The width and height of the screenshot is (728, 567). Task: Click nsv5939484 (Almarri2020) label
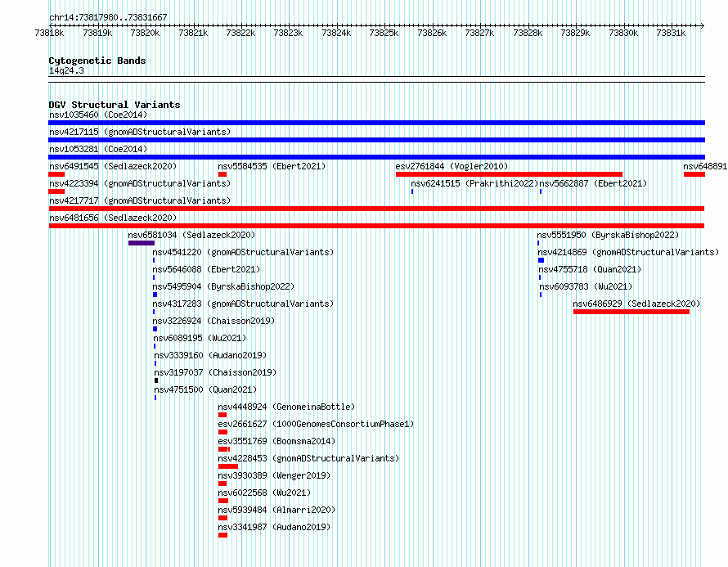276,510
